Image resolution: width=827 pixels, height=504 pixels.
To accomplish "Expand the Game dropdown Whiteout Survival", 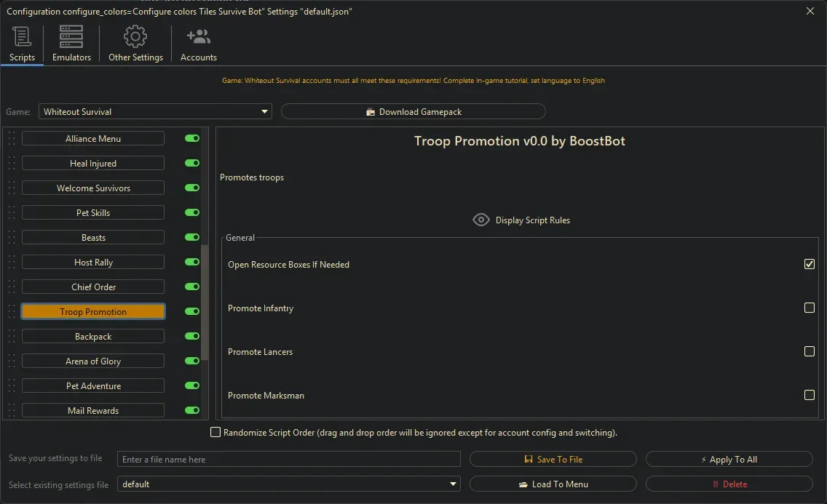I will [264, 112].
